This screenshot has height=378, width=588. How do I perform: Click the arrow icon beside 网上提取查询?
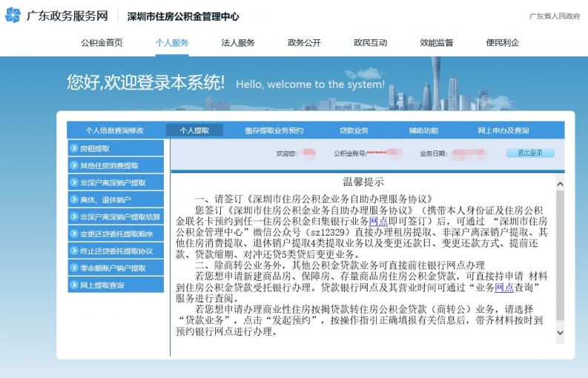(74, 285)
